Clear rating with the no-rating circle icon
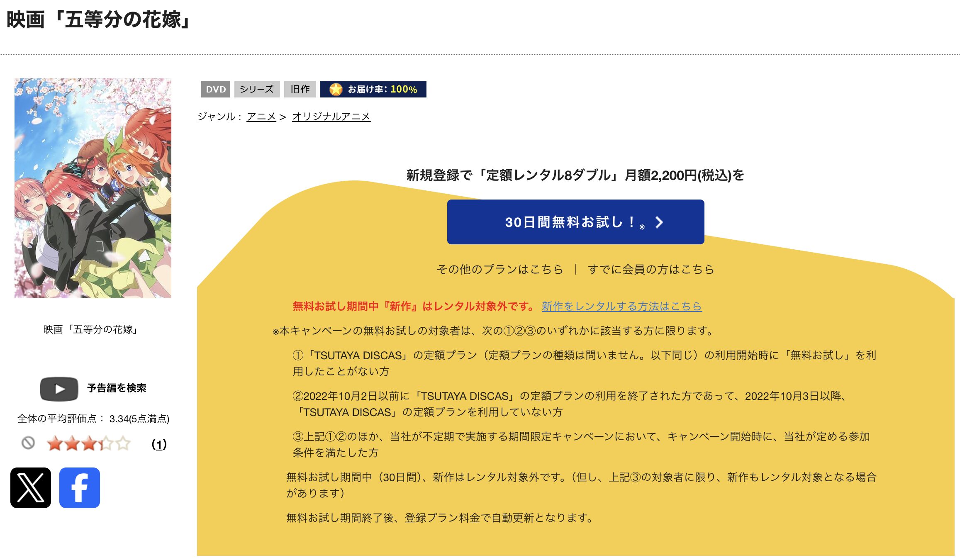The height and width of the screenshot is (560, 960). point(28,443)
